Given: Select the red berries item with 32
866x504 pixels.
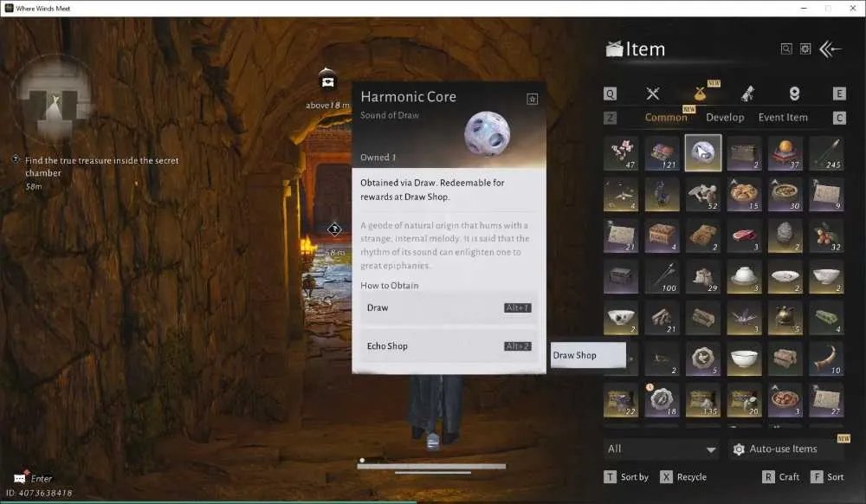Looking at the screenshot, I should (826, 236).
